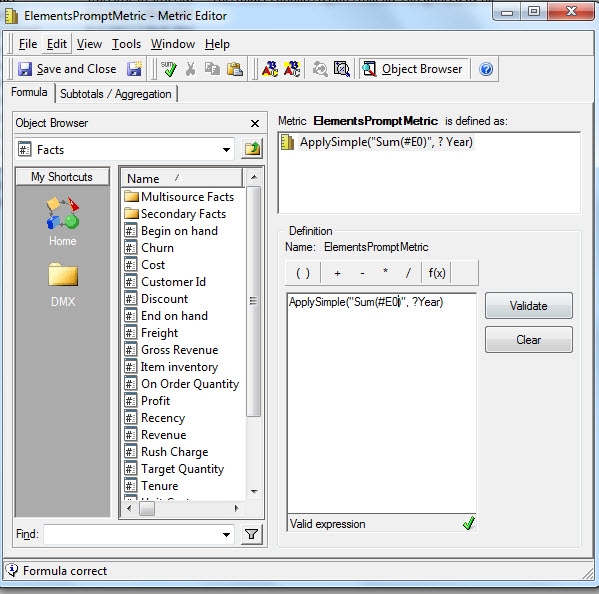Image resolution: width=599 pixels, height=594 pixels.
Task: Click the go up one folder icon
Action: click(252, 149)
